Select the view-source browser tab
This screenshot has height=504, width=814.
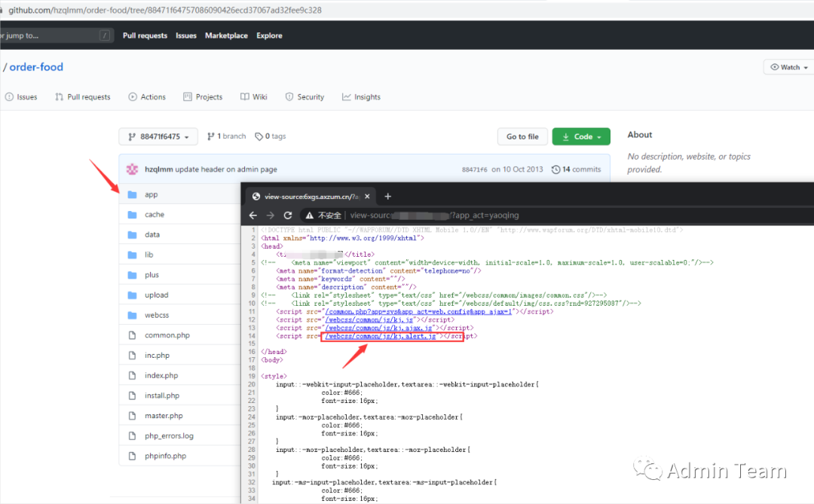pos(311,196)
